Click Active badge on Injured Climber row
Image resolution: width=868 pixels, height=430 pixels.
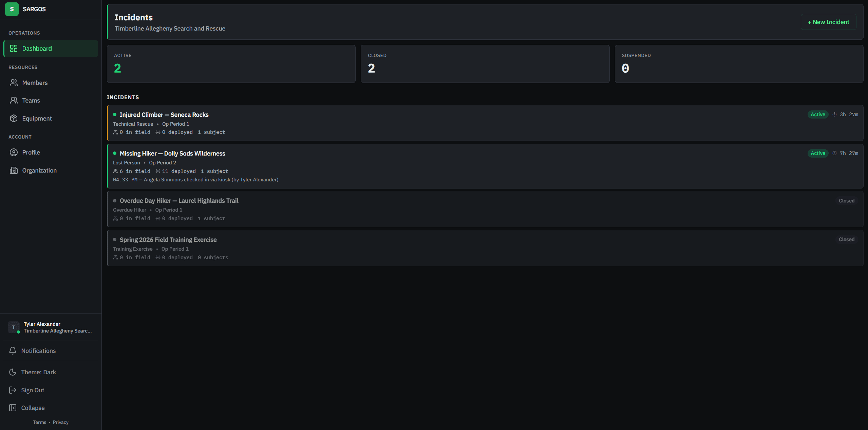(818, 114)
